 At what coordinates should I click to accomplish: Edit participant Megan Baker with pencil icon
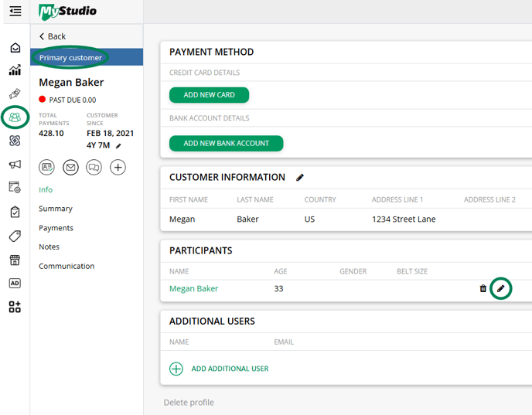point(500,288)
